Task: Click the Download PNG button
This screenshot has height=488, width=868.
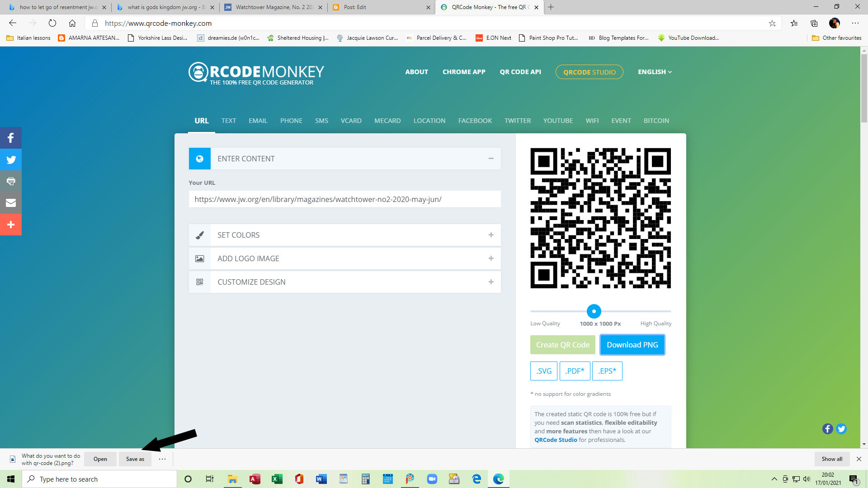Action: [632, 344]
